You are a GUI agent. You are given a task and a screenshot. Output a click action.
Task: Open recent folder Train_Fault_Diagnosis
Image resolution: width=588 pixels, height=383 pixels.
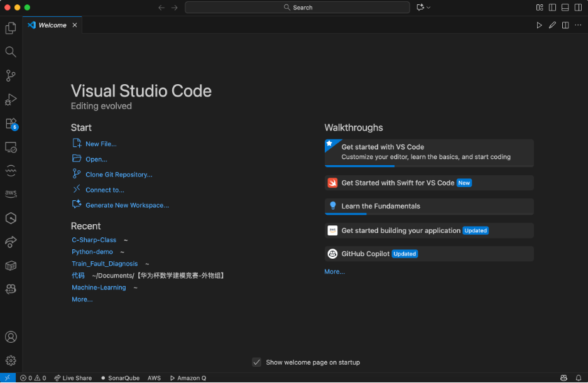tap(105, 264)
